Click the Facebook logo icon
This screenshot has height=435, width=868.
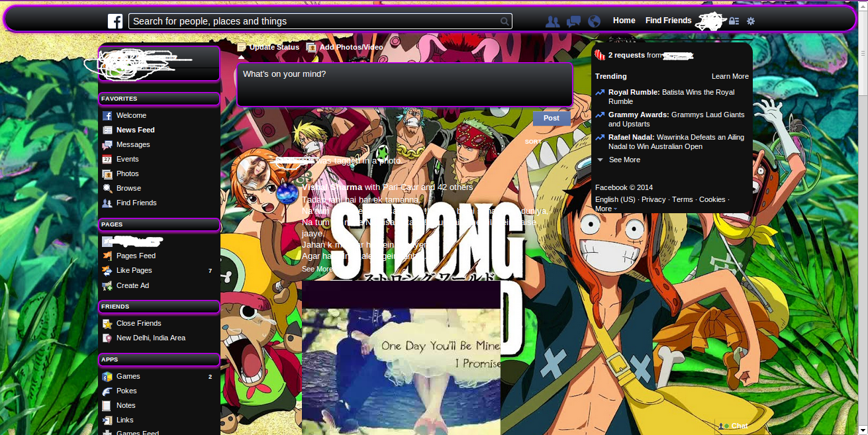point(115,21)
